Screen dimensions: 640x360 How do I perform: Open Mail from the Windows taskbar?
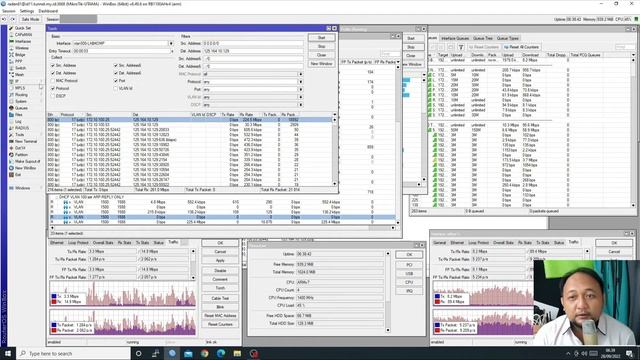pos(188,353)
